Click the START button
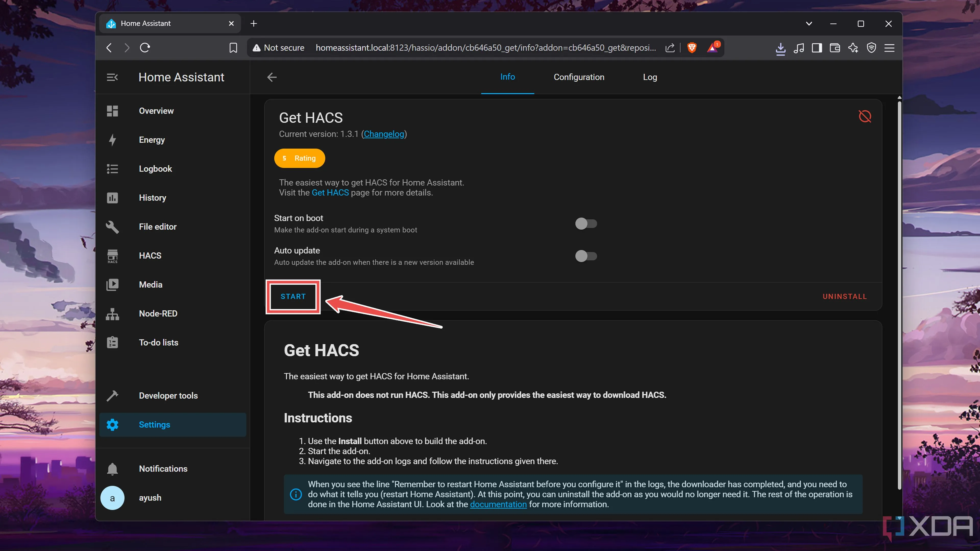The image size is (980, 551). pyautogui.click(x=293, y=297)
